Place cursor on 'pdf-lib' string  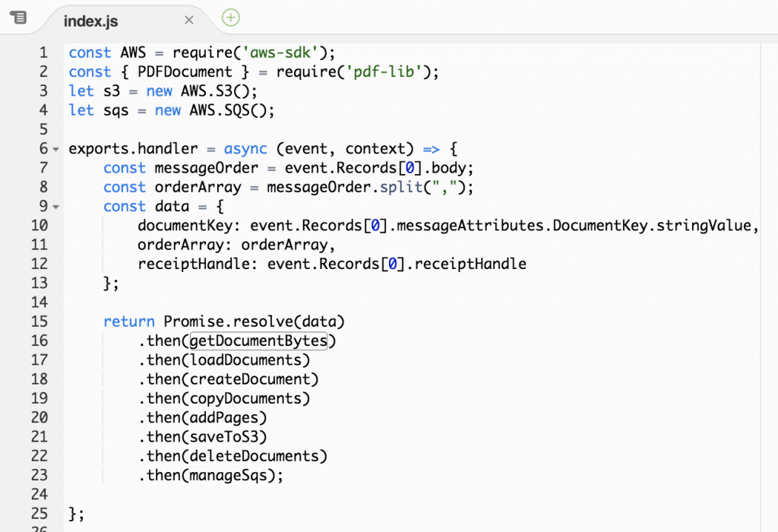[384, 72]
